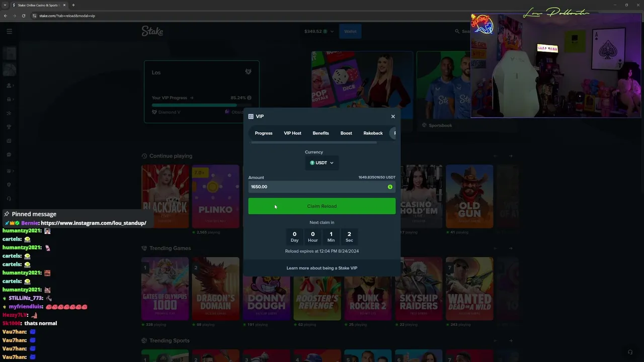Click the badge icon next to Los
Screen dimensions: 644x362
click(x=248, y=72)
